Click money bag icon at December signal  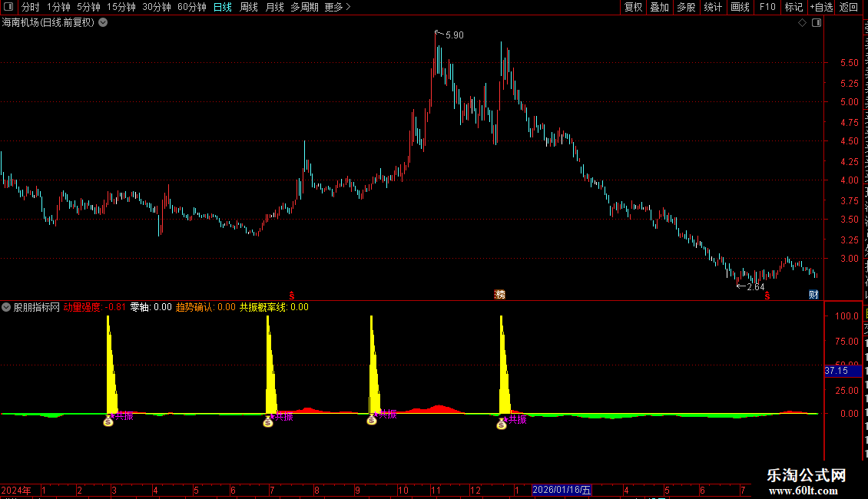(x=502, y=424)
